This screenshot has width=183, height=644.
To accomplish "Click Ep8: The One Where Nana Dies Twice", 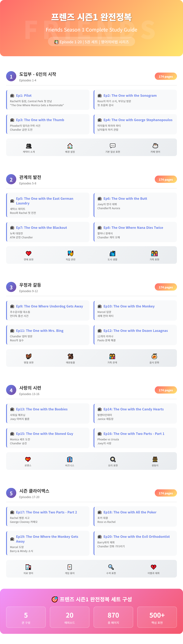I will click(133, 228).
